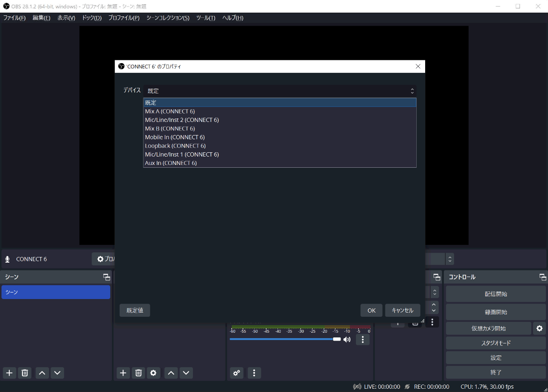
Task: Select Loopback (CONNECT 6) device
Action: click(279, 146)
